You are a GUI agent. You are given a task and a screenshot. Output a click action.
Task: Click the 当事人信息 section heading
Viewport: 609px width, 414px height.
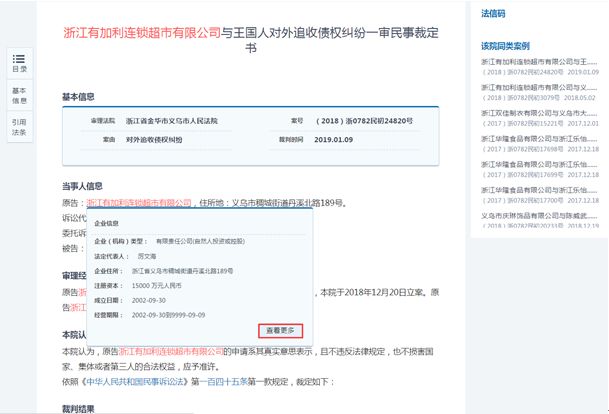[x=82, y=186]
